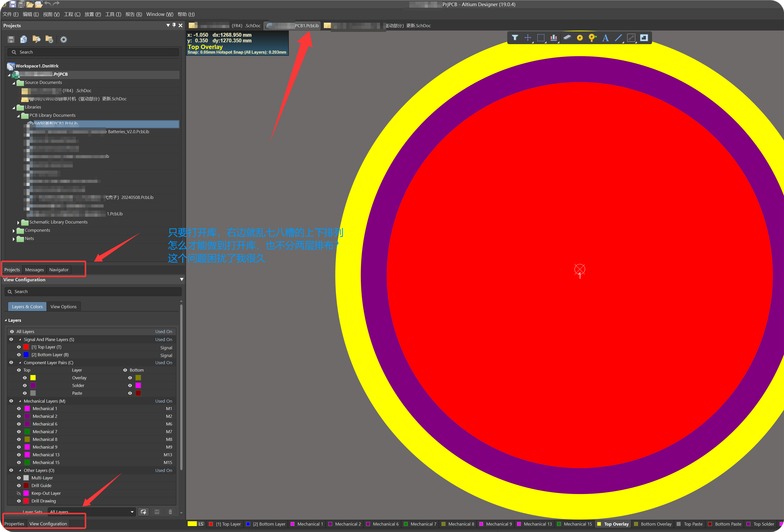Collapse the Mechanical Layers group
This screenshot has height=532, width=784.
tap(20, 401)
